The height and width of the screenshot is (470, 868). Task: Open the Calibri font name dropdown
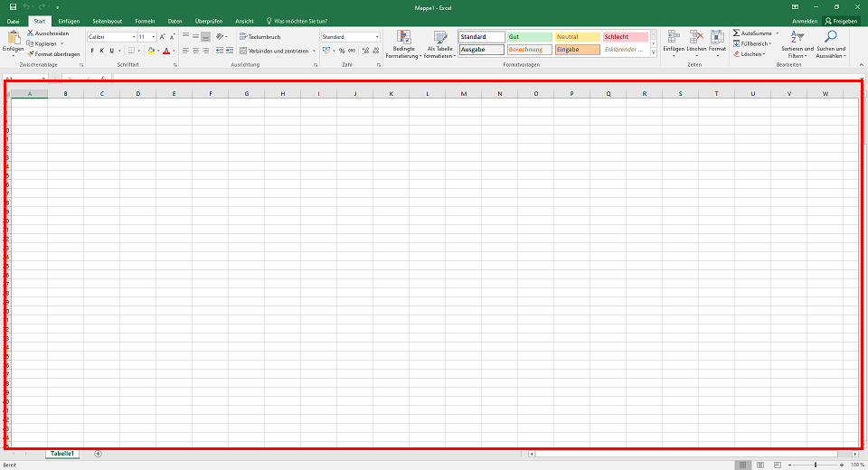134,37
